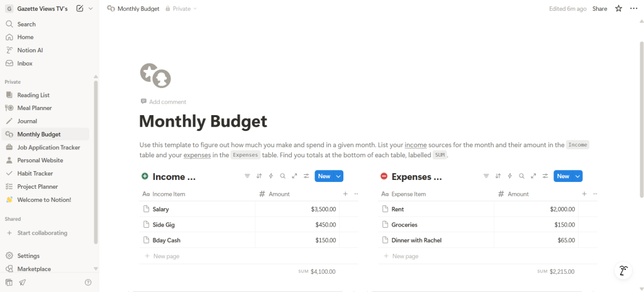Image resolution: width=644 pixels, height=292 pixels.
Task: Open the Expenses database title
Action: point(417,177)
